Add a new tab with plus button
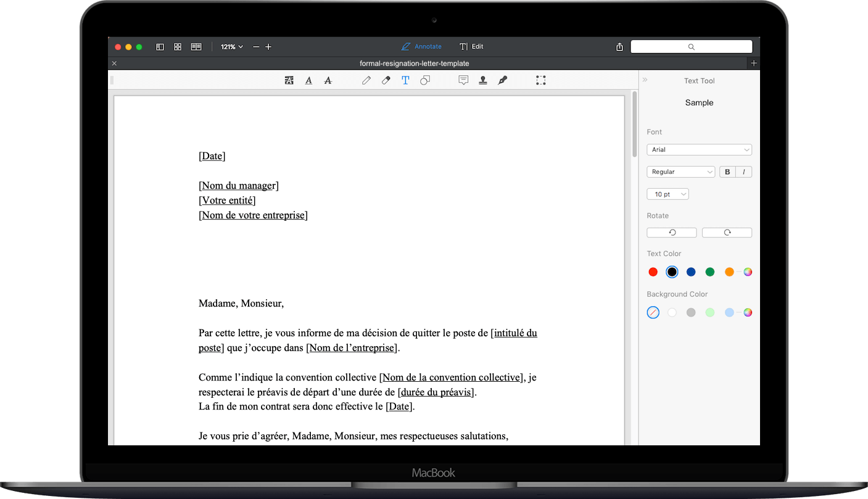 [x=753, y=64]
